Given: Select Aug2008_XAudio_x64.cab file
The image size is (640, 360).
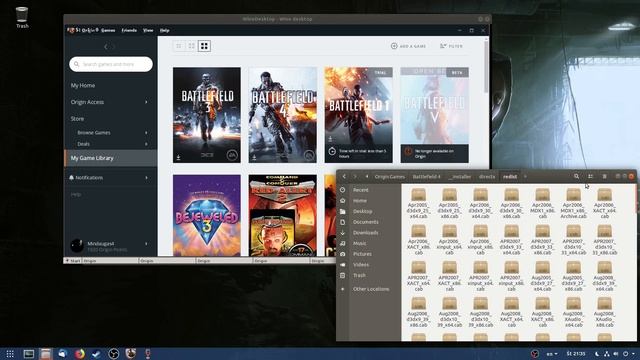Looking at the screenshot, I should [573, 312].
